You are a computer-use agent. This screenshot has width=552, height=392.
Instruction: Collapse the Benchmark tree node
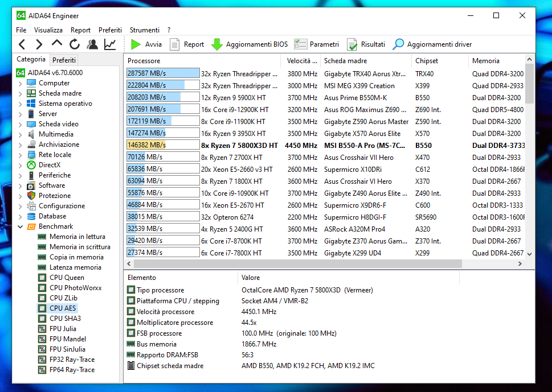(20, 227)
